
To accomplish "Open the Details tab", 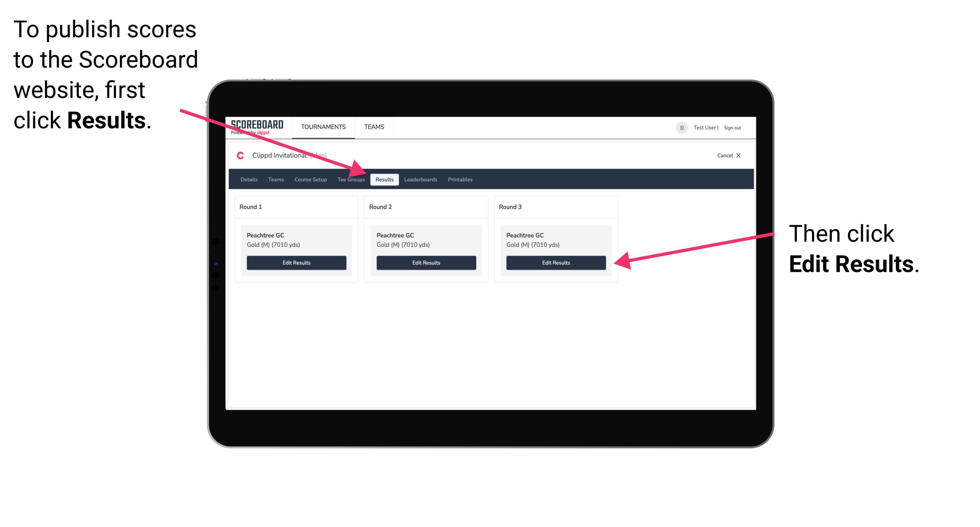I will 249,179.
